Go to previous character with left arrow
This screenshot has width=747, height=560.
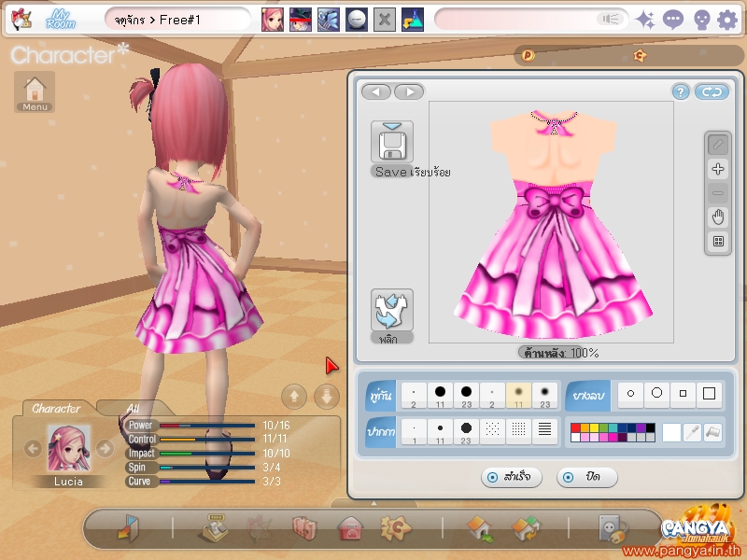tap(33, 449)
